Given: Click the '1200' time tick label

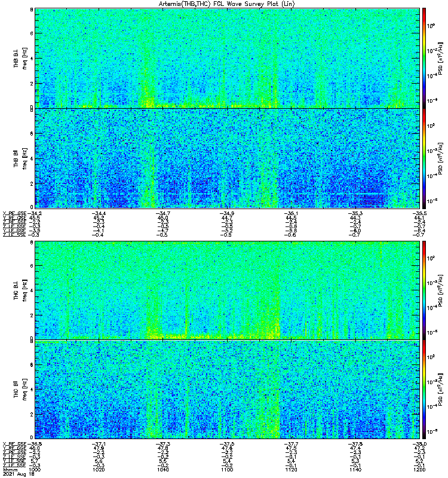Looking at the screenshot, I should click(x=419, y=470).
